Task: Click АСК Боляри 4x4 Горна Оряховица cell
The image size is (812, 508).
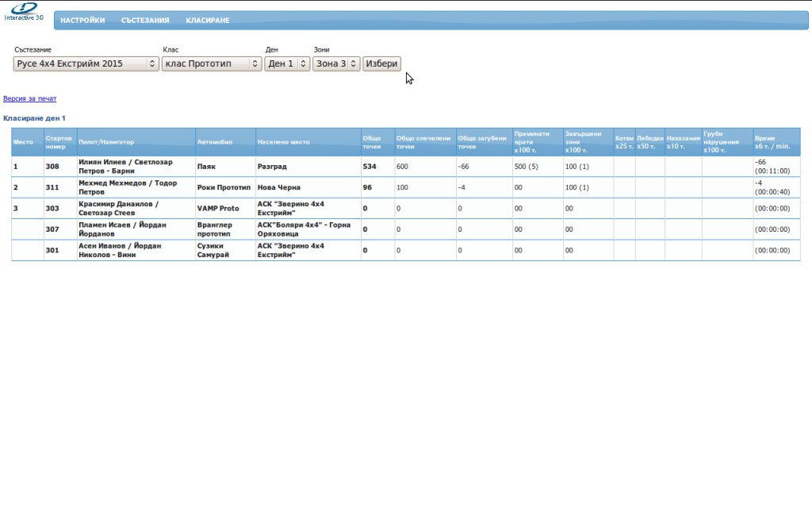Action: pyautogui.click(x=308, y=229)
